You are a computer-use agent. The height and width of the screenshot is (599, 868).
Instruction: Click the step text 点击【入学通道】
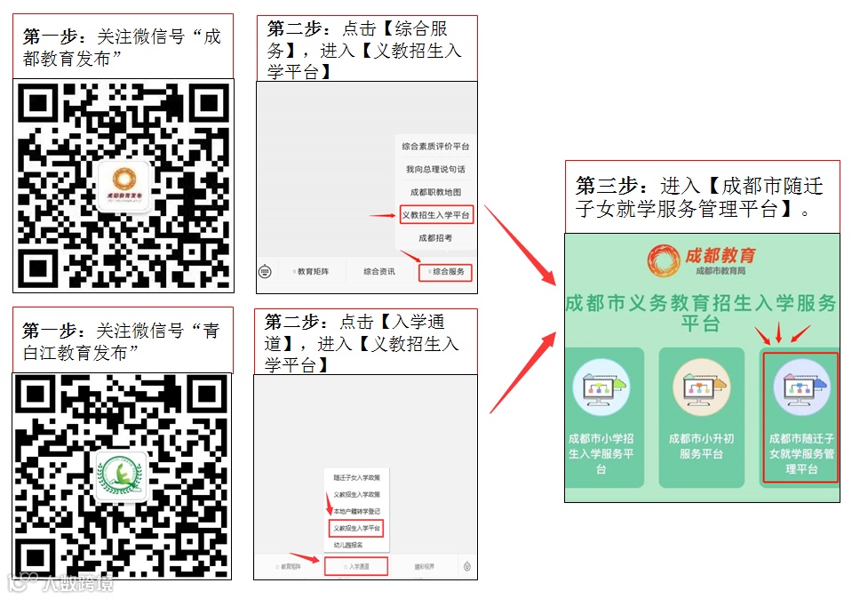click(362, 343)
